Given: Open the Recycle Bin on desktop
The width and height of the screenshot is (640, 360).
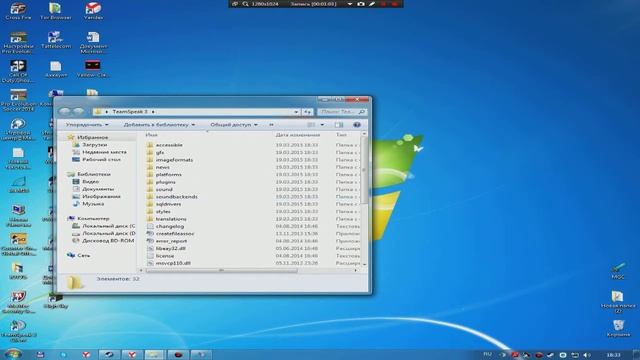Looking at the screenshot, I should point(618,328).
